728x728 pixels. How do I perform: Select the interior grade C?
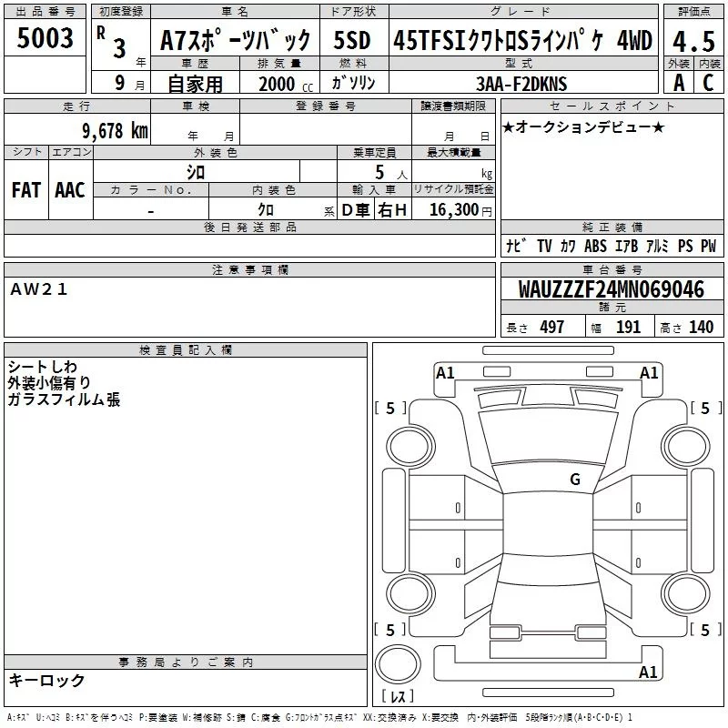click(708, 83)
